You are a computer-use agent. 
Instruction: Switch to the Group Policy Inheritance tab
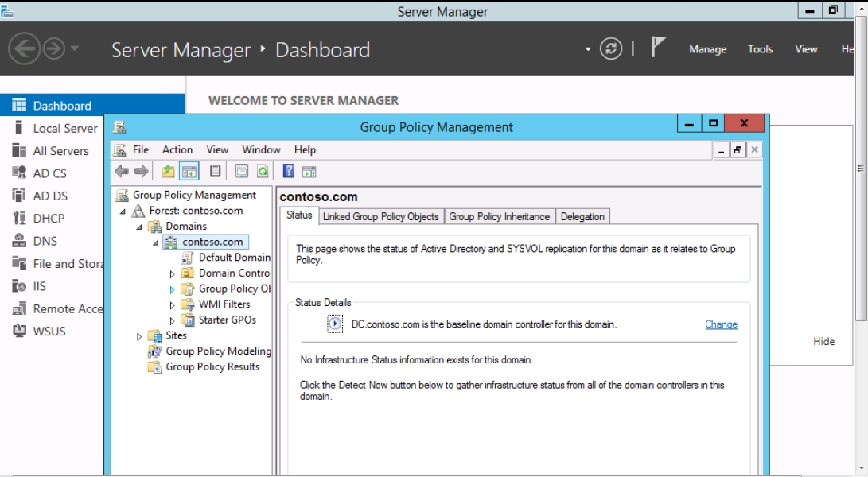tap(500, 216)
